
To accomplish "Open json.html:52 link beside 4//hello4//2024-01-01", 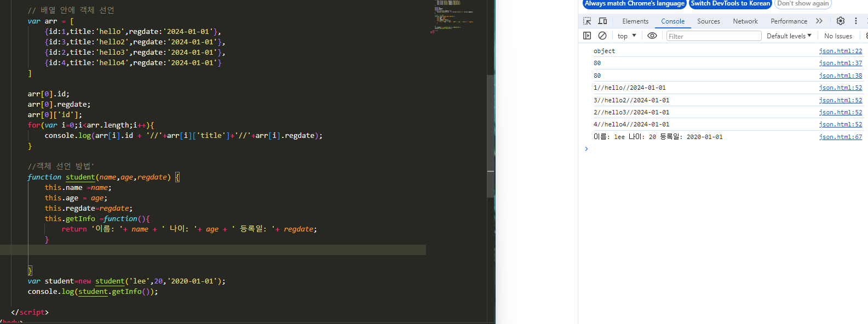I will (840, 124).
